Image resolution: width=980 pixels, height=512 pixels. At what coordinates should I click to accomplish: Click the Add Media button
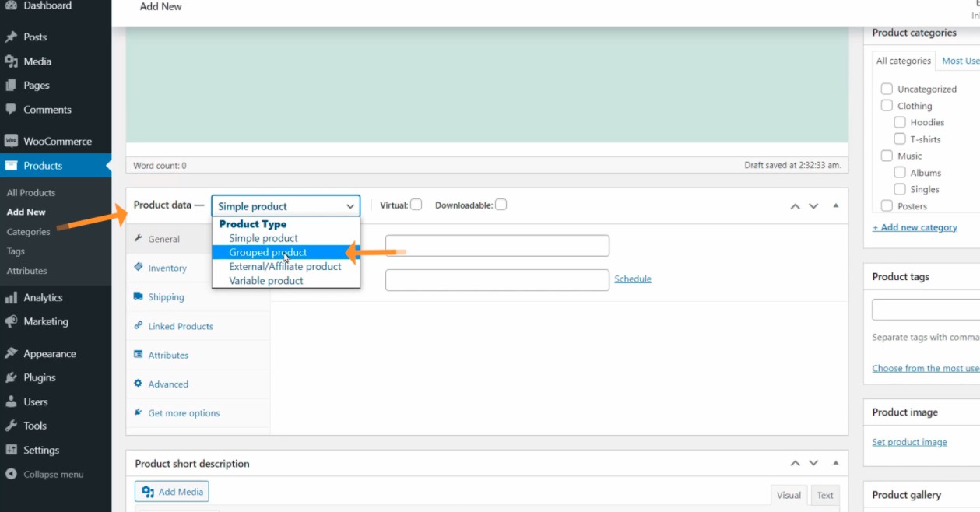tap(172, 492)
